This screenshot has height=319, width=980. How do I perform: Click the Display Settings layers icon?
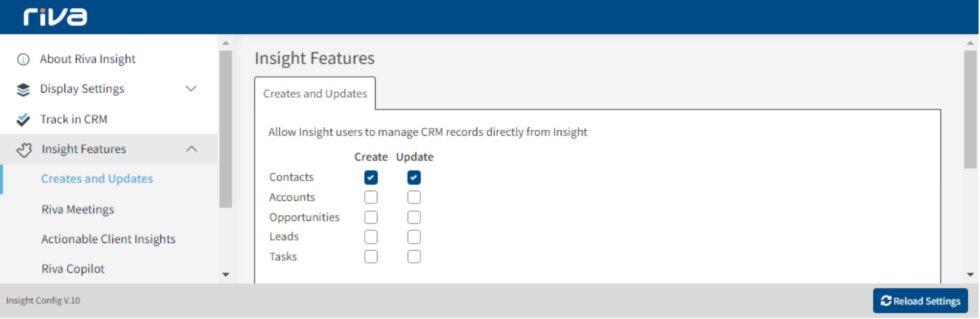coord(24,89)
